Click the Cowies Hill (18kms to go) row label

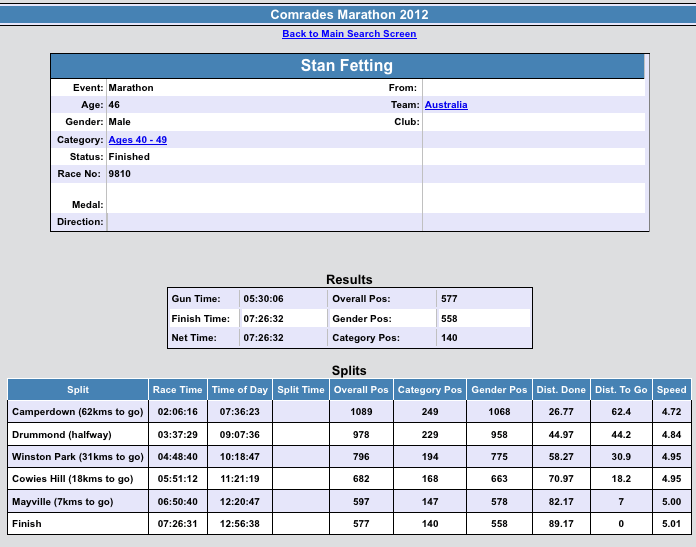point(72,479)
